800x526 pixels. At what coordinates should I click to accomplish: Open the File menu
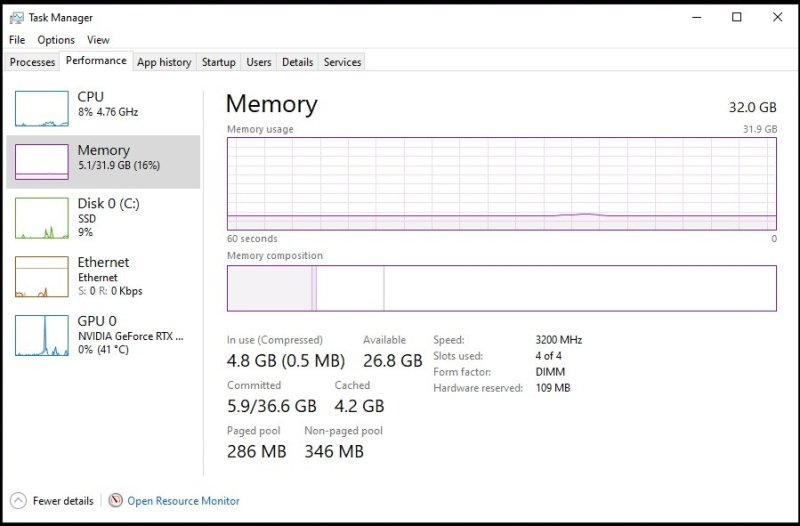pyautogui.click(x=17, y=40)
